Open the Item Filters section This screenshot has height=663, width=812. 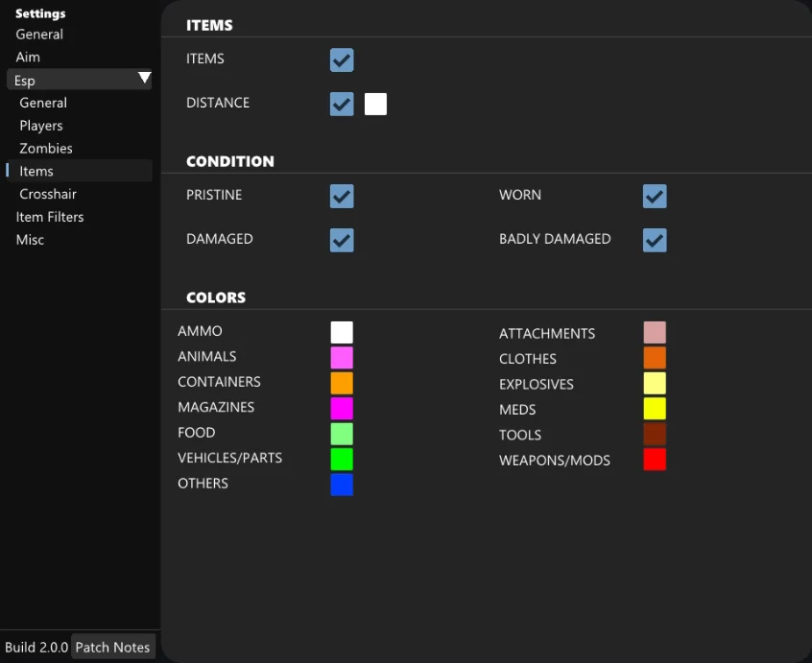50,217
